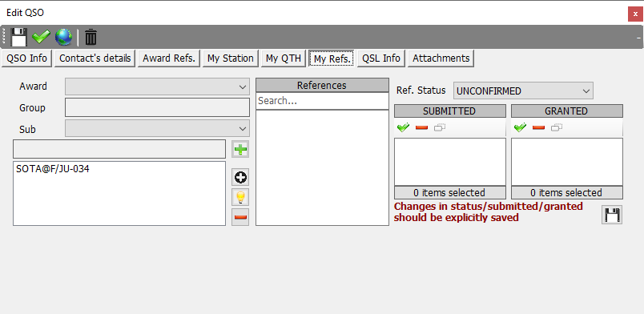
Task: Click the References list header
Action: [322, 85]
